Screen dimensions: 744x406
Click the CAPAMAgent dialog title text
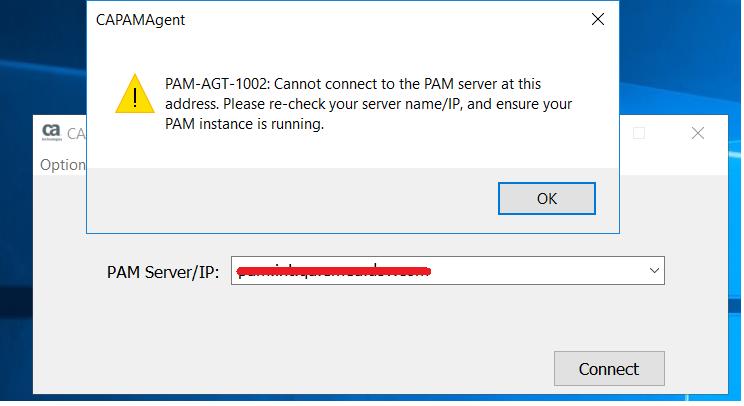tap(140, 19)
